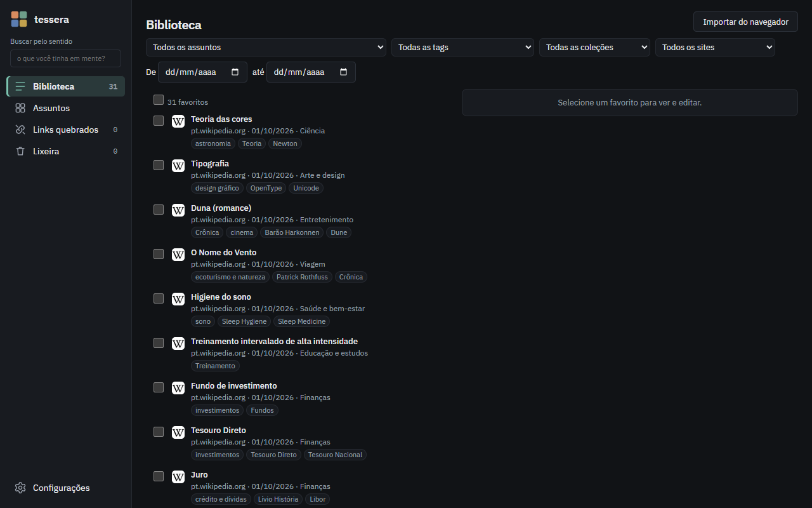Open Configurações at the sidebar bottom
812x508 pixels.
[x=66, y=488]
